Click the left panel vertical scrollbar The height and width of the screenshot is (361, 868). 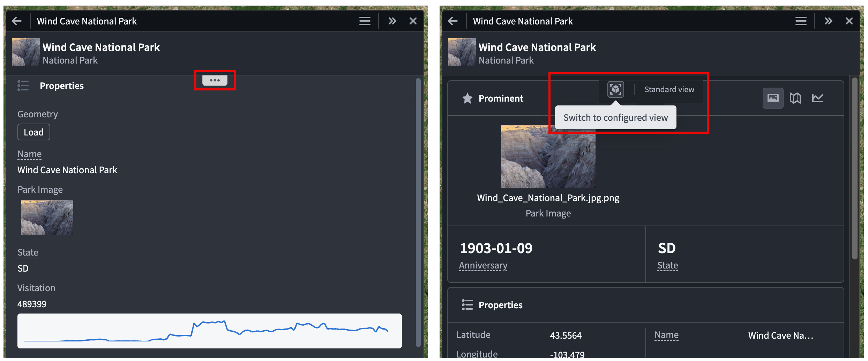[418, 212]
